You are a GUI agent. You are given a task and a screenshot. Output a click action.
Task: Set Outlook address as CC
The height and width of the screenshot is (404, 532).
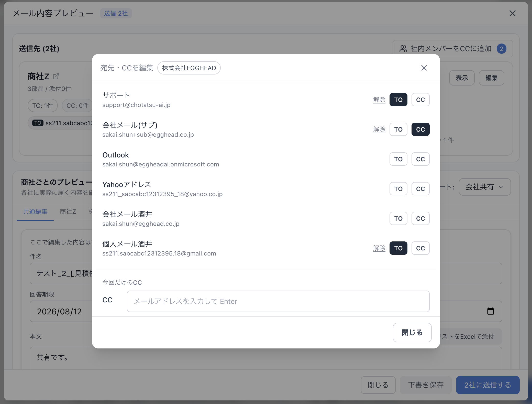(x=420, y=159)
